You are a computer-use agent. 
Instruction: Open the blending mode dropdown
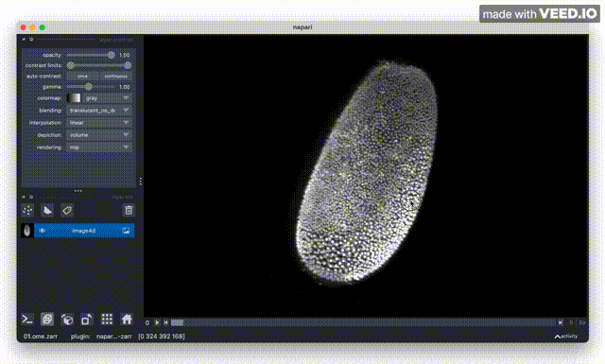[x=99, y=111]
